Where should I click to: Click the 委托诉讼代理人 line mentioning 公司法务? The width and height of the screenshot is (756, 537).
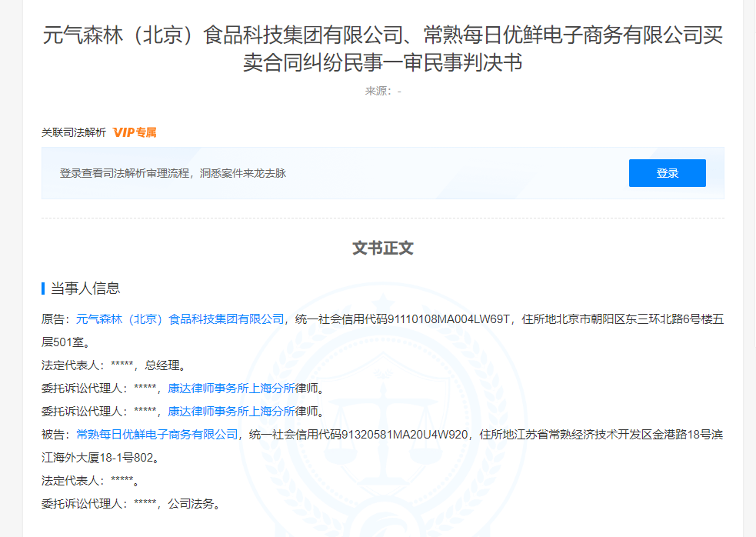(x=131, y=505)
